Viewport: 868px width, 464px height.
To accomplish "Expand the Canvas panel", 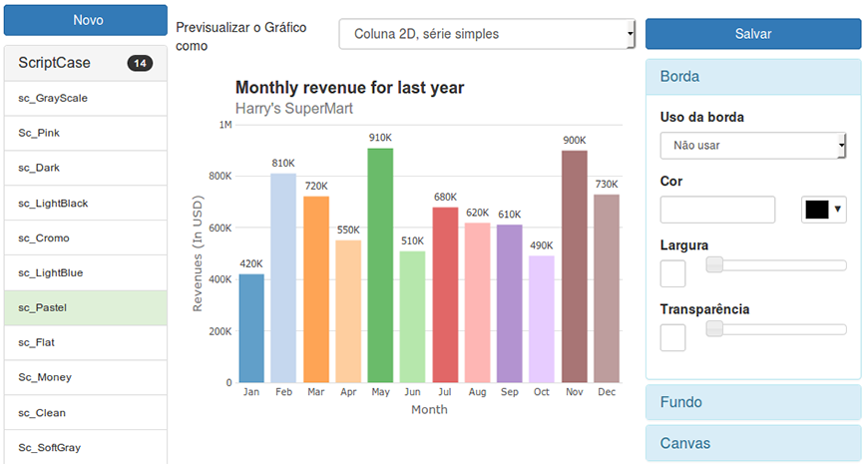I will pos(753,443).
